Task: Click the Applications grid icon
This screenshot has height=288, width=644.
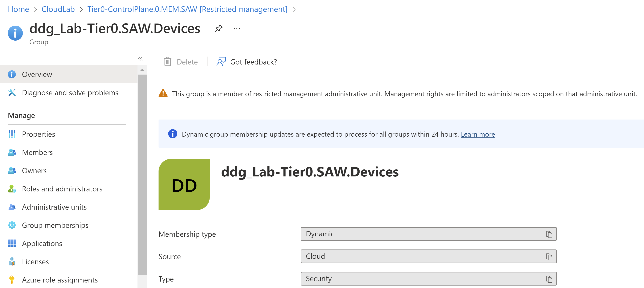Action: tap(12, 243)
